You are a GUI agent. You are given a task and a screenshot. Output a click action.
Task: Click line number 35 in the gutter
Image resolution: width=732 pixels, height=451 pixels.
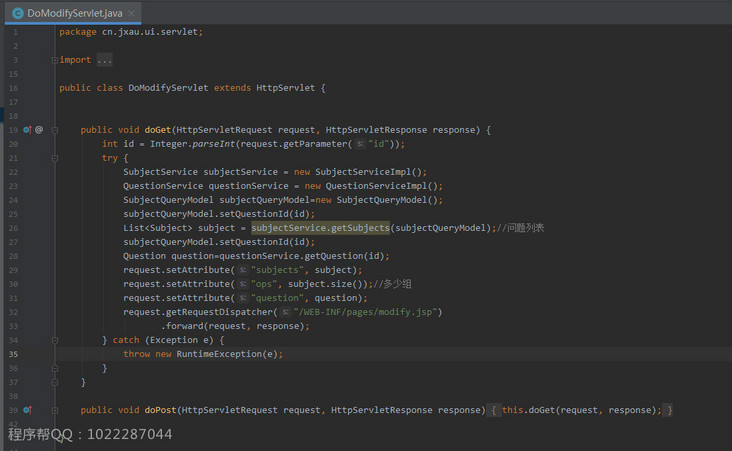[x=14, y=354]
